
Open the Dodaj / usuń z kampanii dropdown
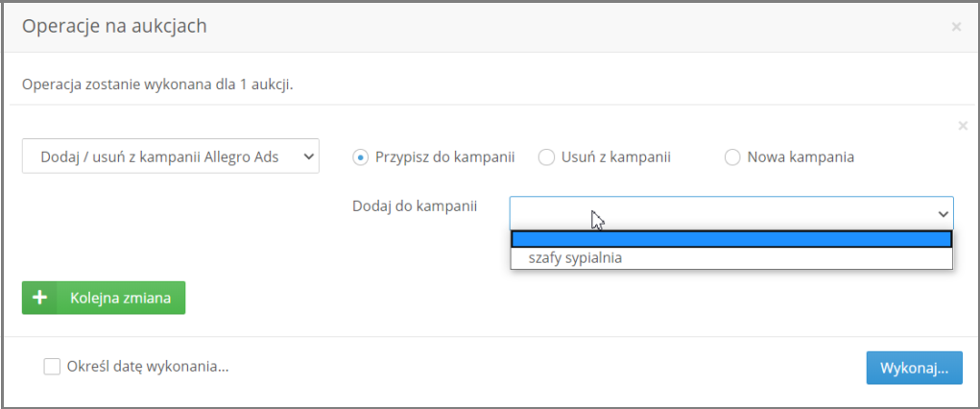pyautogui.click(x=171, y=156)
